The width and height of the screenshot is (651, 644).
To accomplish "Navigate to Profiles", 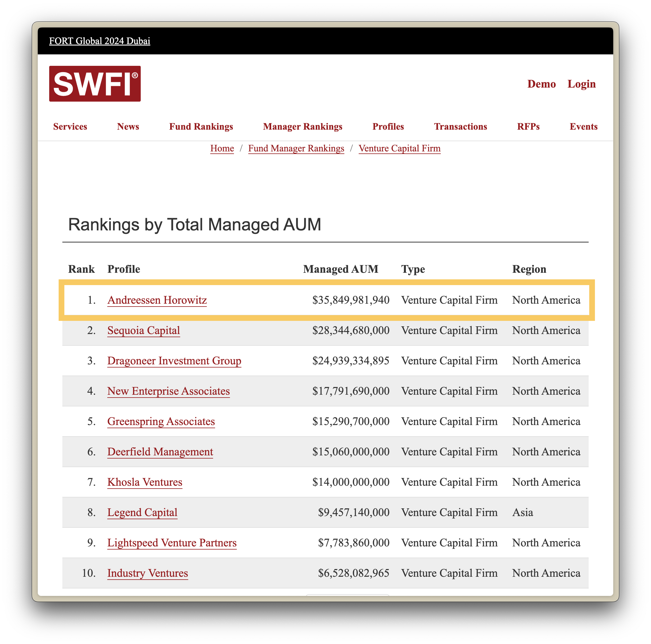I will point(388,127).
